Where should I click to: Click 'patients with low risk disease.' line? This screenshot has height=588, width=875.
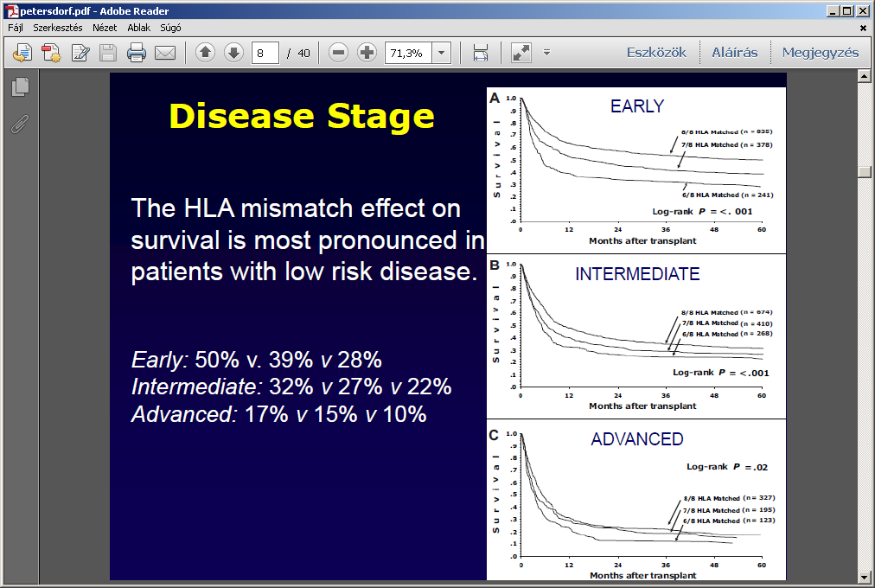pos(304,272)
